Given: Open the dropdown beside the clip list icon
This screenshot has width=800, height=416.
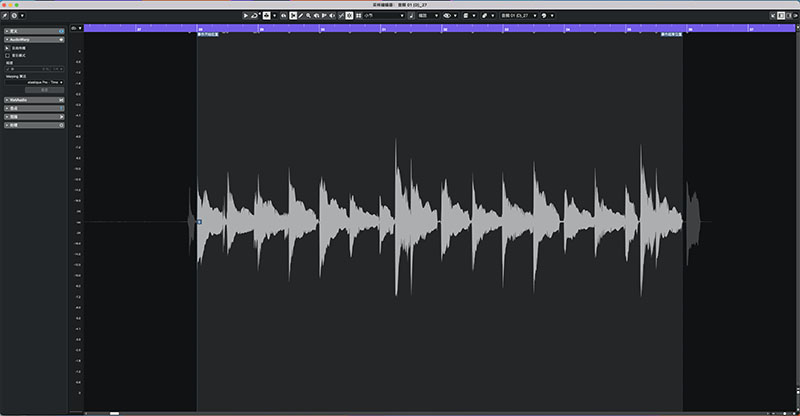Looking at the screenshot, I should (x=474, y=16).
